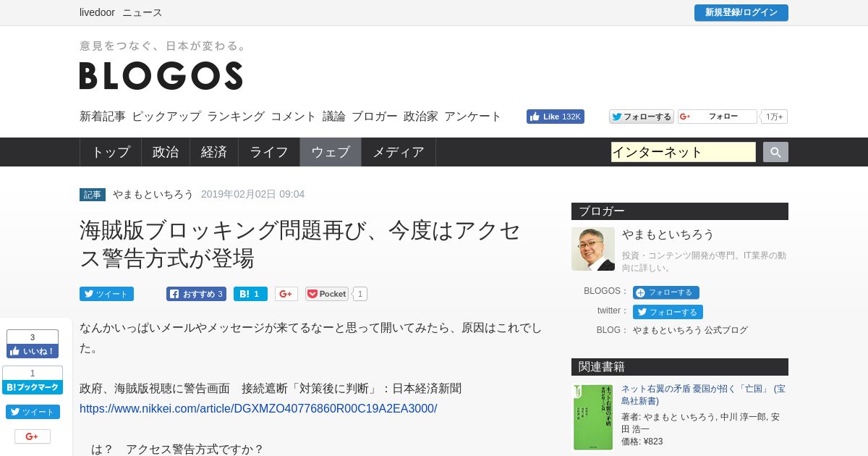This screenshot has width=868, height=456.
Task: Click the floating ツイート button
Action: tap(33, 412)
